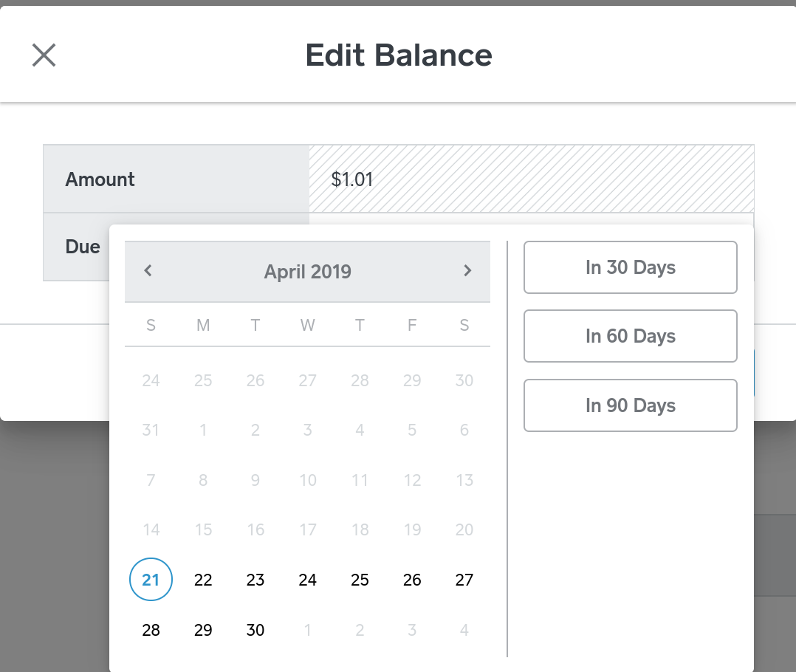Click the Amount row label
The height and width of the screenshot is (672, 796).
pos(100,179)
